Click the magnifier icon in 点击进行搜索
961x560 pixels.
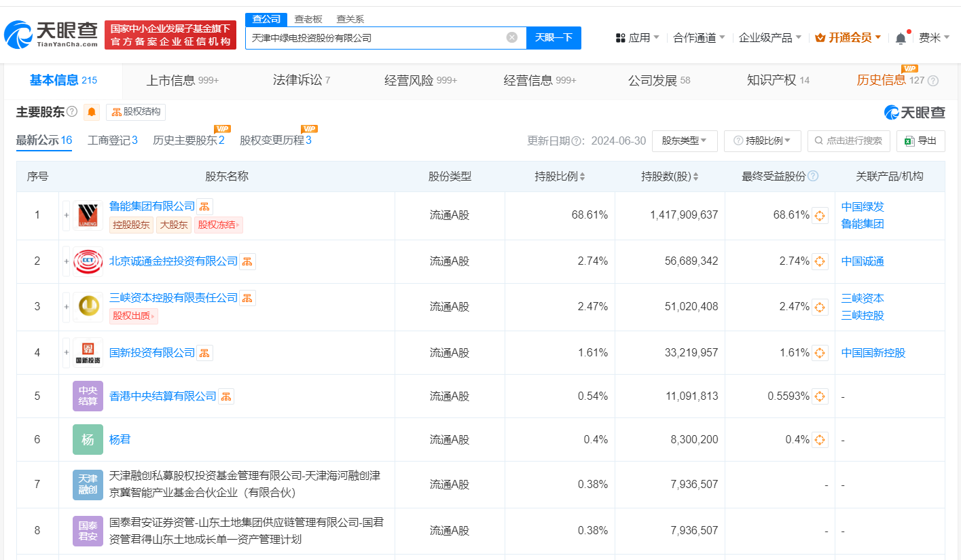tap(819, 141)
